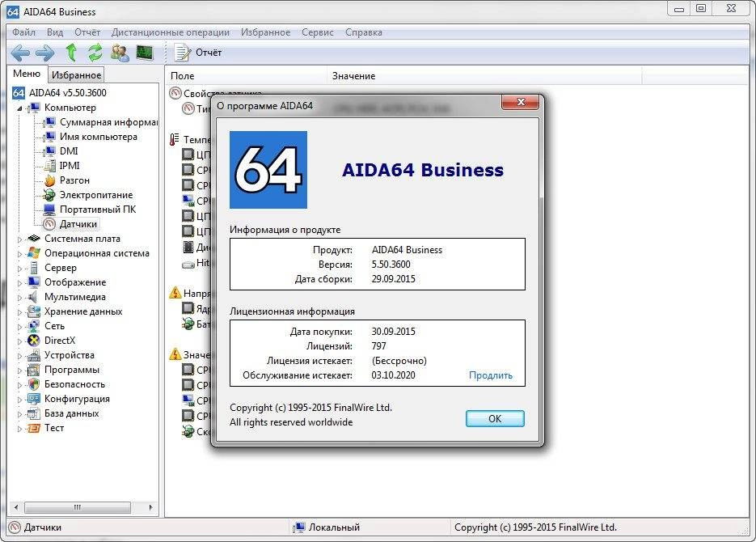Click the Хранение данных icon
This screenshot has width=756, height=542.
coord(34,311)
